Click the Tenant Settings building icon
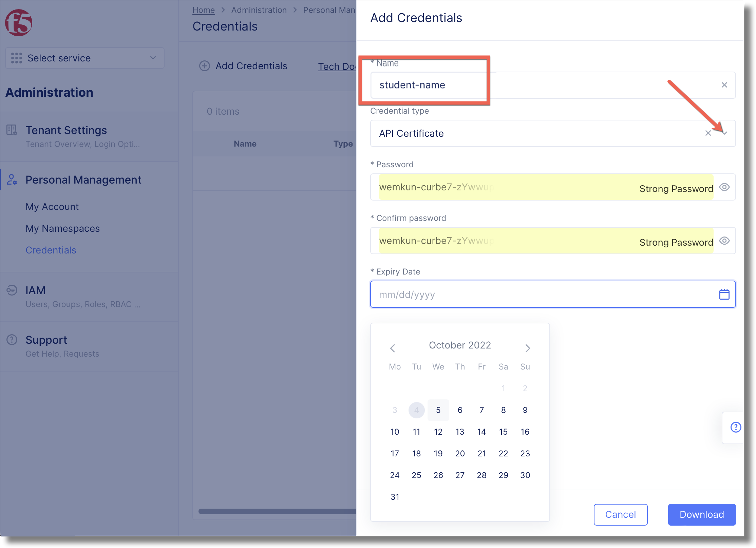Image resolution: width=756 pixels, height=548 pixels. point(12,130)
